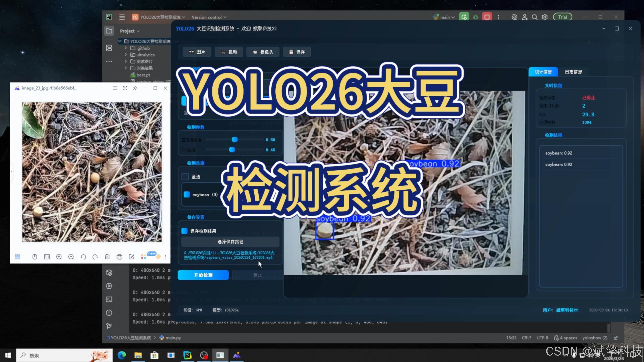
Task: Open the Project tool window folder icon
Action: click(x=109, y=31)
